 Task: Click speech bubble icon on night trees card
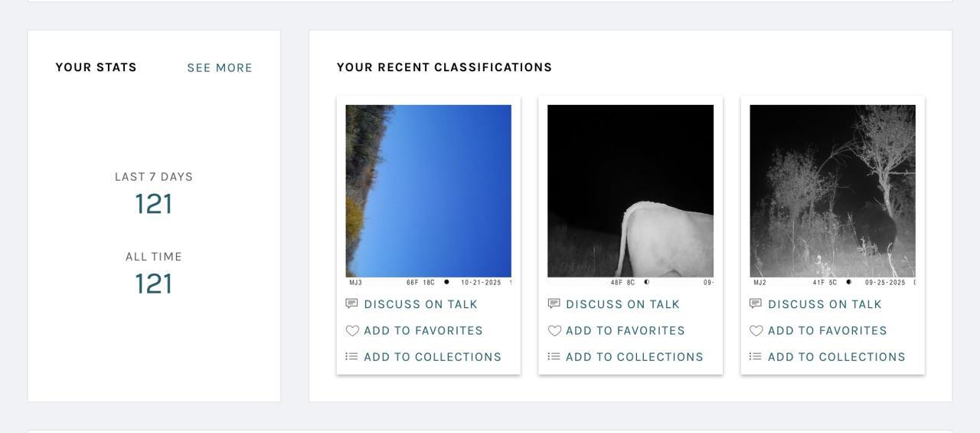click(756, 304)
